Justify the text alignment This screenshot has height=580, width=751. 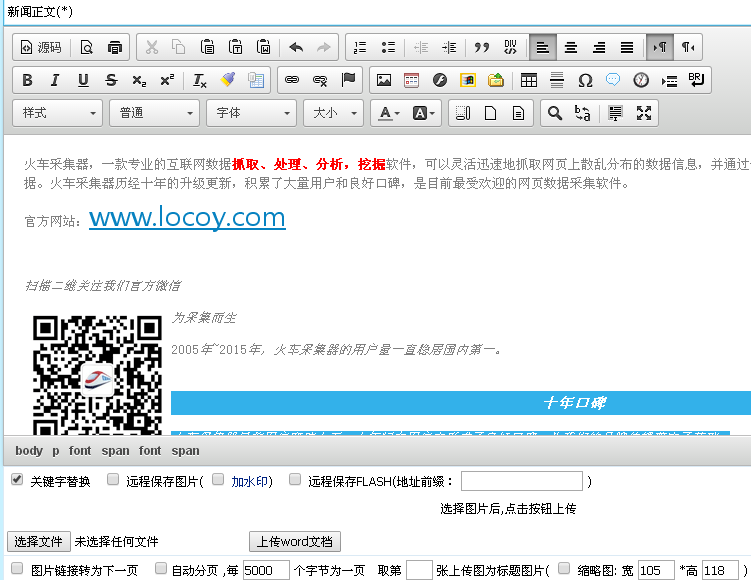(x=626, y=47)
